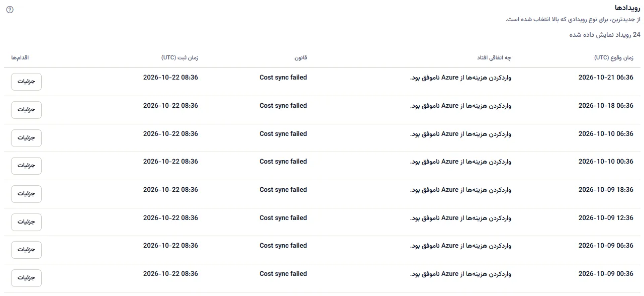Screen dimensions: 644x296
Task: Click the رویدادها section heading
Action: coord(628,8)
